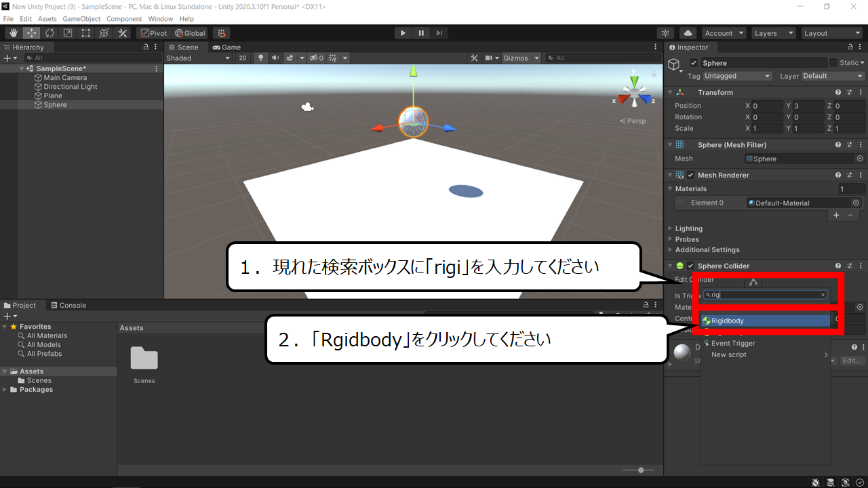Select the Rect tool
The image size is (868, 488).
[x=86, y=33]
